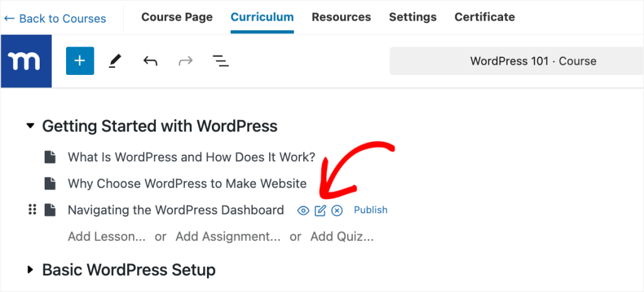Click the blue plus block inserter
This screenshot has width=644, height=292.
80,61
